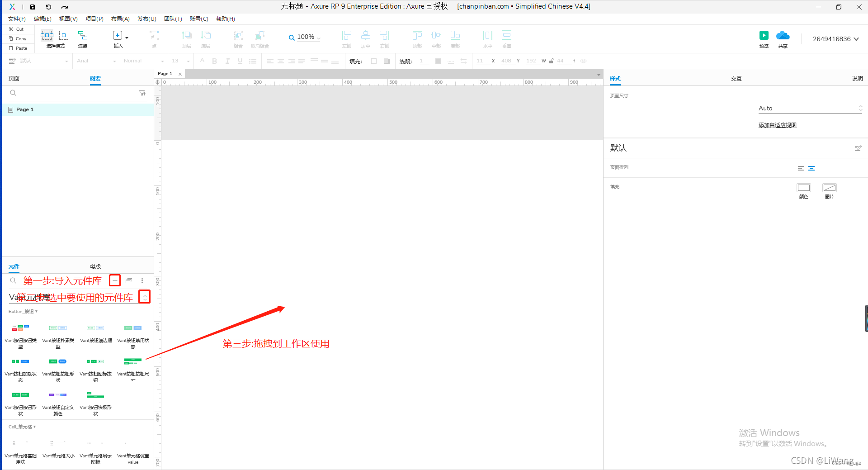Activate the 连接 connector tool
This screenshot has height=470, width=868.
[83, 39]
